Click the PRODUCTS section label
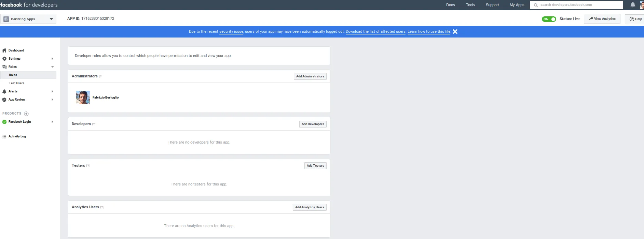Image resolution: width=644 pixels, height=239 pixels. (12, 114)
